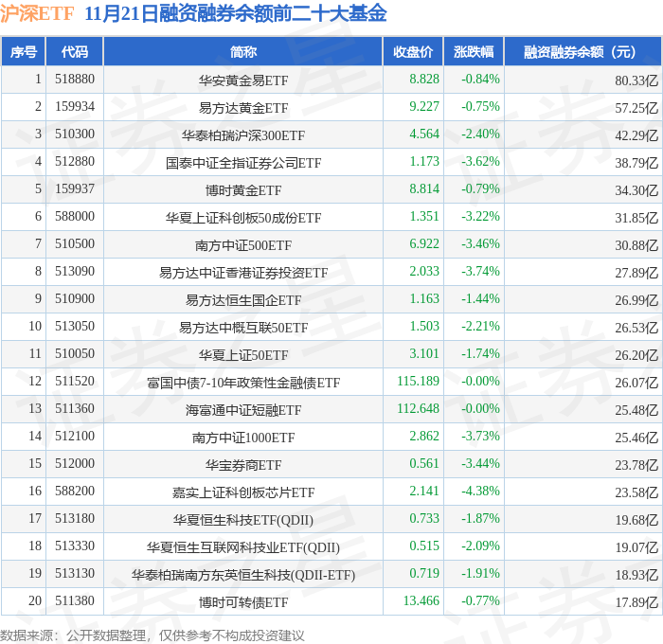Select 华夏恒生科技ETF(QDII)

tap(243, 520)
